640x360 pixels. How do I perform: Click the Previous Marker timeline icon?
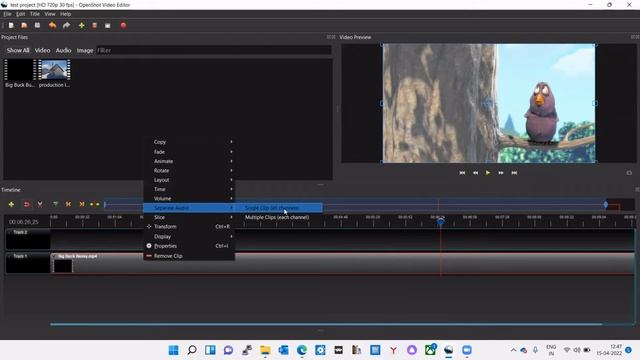click(69, 204)
